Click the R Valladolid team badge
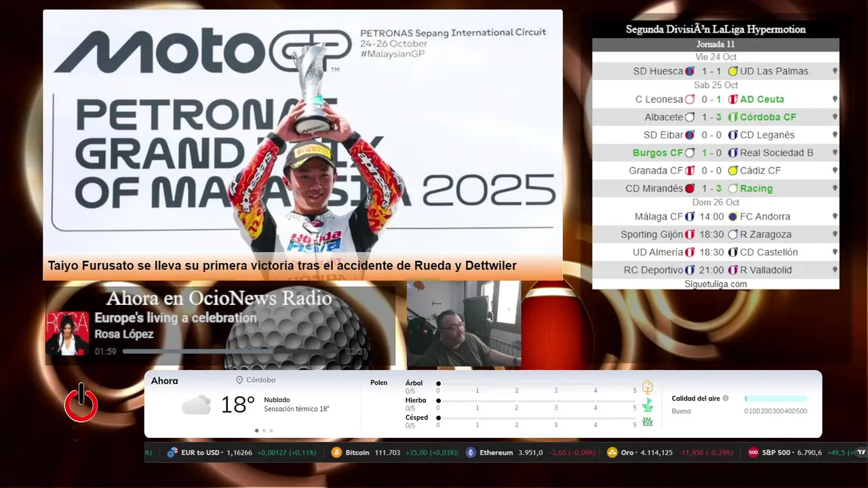Screen dimensions: 868x488 click(x=732, y=270)
